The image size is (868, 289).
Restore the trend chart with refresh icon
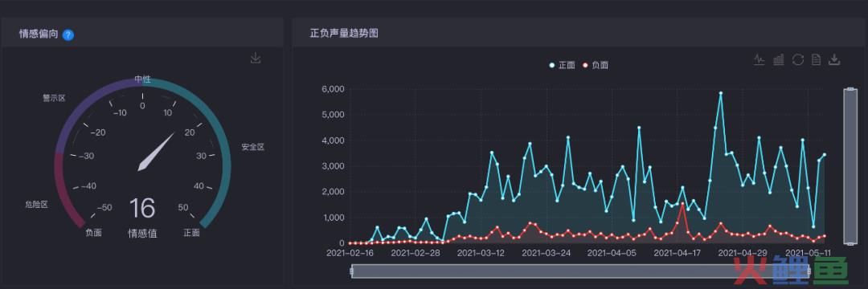coord(797,59)
